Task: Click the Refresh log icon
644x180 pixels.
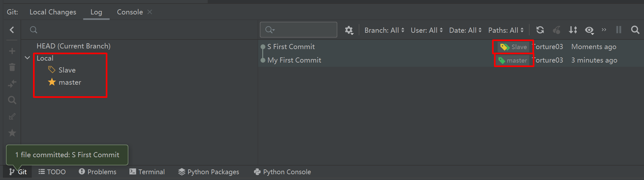Action: click(540, 30)
